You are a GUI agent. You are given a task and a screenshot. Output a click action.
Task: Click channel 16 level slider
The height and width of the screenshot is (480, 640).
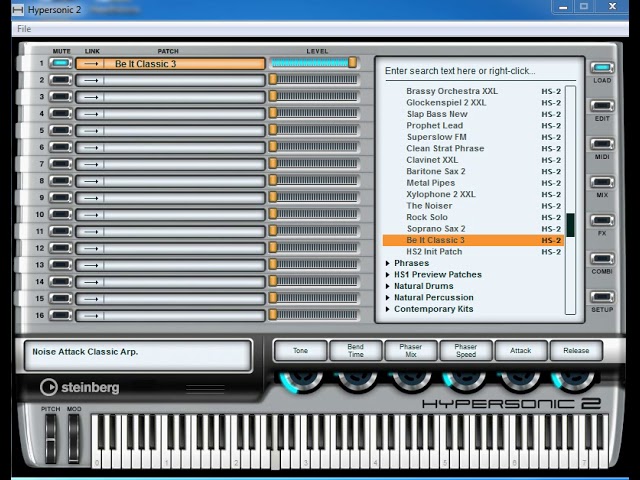pos(313,315)
